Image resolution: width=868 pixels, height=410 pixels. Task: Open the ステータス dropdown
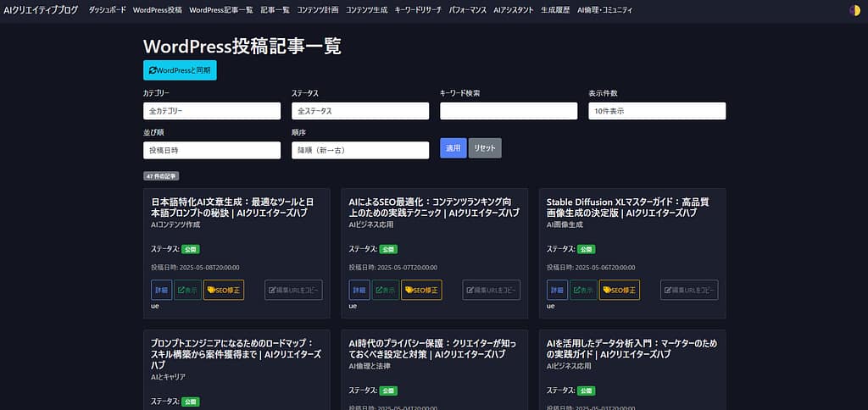[360, 111]
